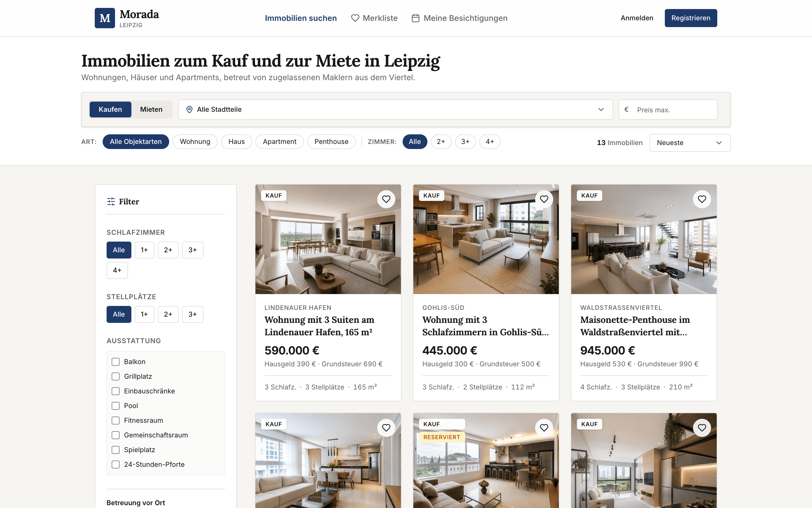The width and height of the screenshot is (812, 508).
Task: Set Stellplätze filter to 3+
Action: pos(193,314)
